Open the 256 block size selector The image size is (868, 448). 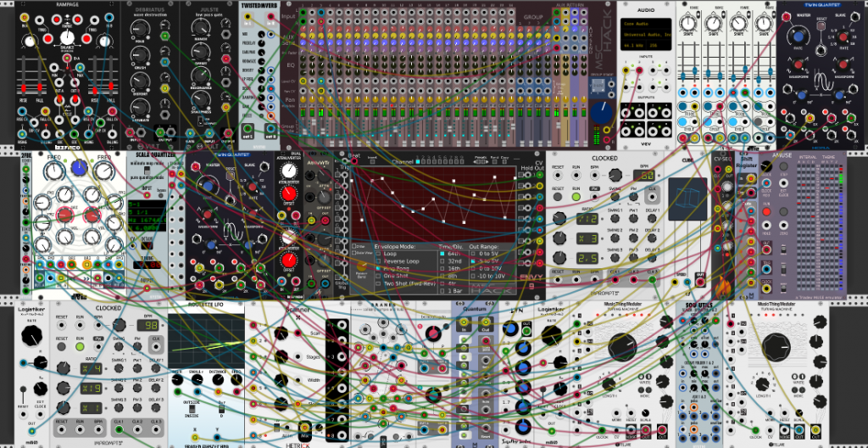(x=659, y=46)
